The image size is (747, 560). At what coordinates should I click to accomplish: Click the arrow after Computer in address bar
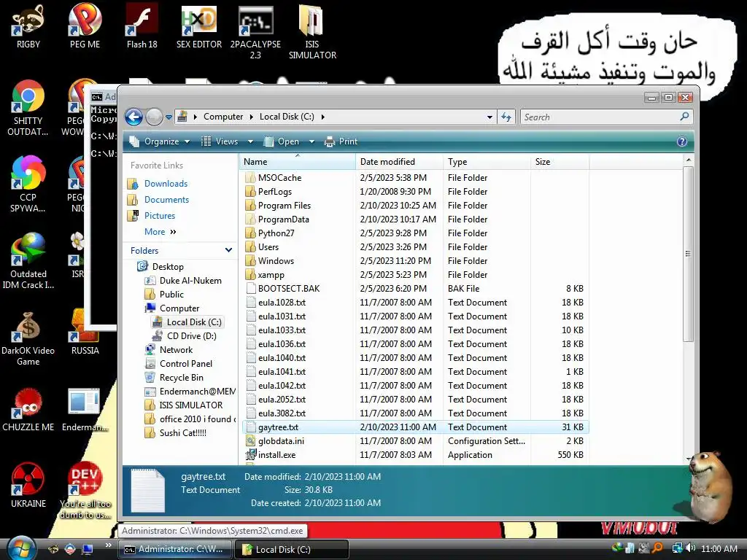click(x=251, y=117)
